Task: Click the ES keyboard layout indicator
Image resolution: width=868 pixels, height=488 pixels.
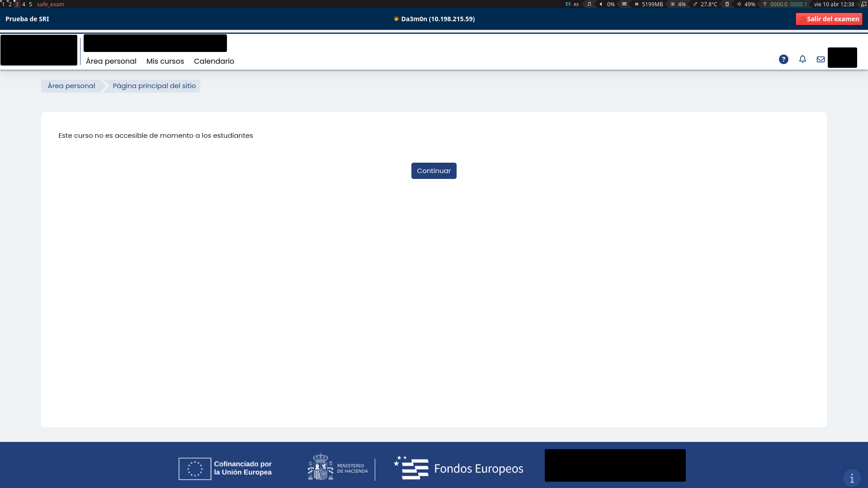Action: [x=568, y=4]
